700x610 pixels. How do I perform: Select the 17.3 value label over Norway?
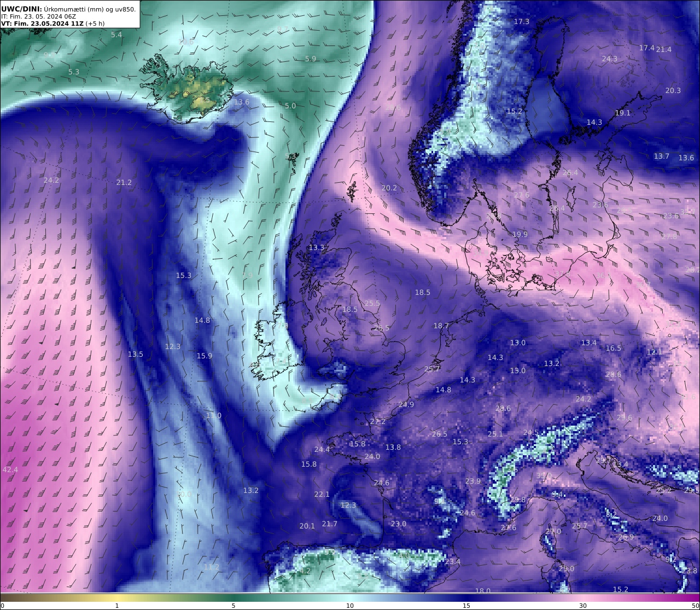pyautogui.click(x=522, y=22)
